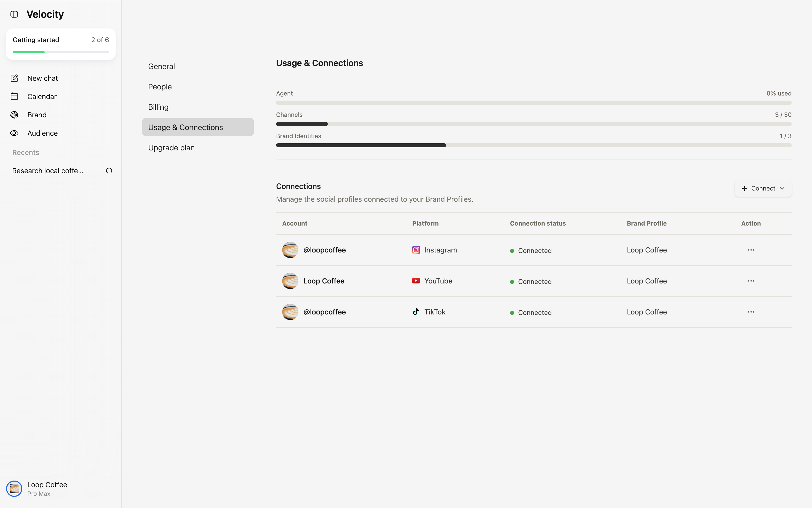The height and width of the screenshot is (508, 812).
Task: Click the loading spinner beside Research chat
Action: click(x=109, y=171)
